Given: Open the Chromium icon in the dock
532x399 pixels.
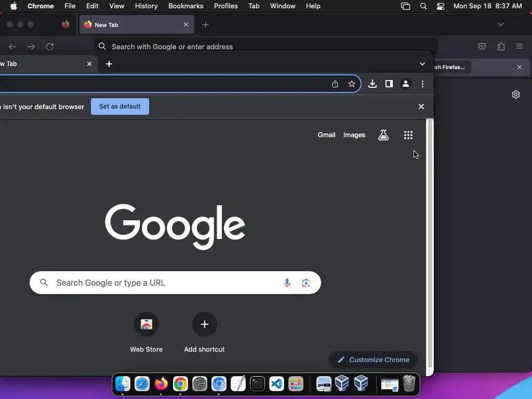Looking at the screenshot, I should tap(219, 384).
